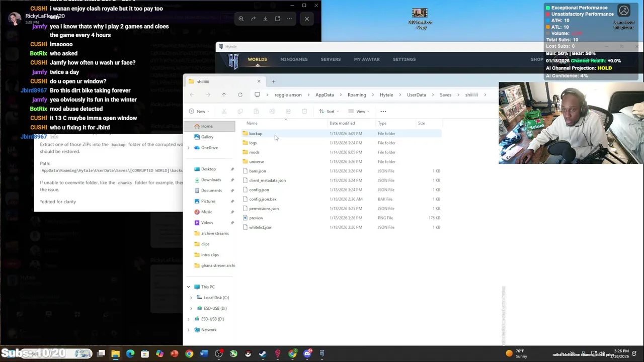The height and width of the screenshot is (362, 644).
Task: Click the download icon in image viewer toolbar
Action: pos(265,19)
